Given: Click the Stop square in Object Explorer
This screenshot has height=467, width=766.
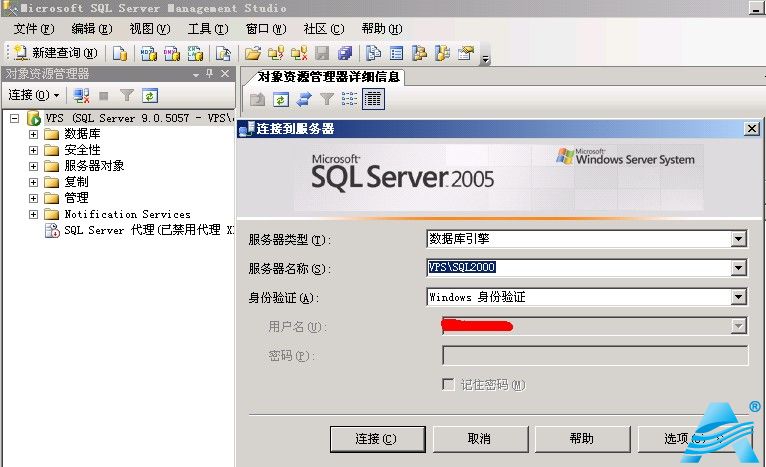Looking at the screenshot, I should tap(104, 96).
